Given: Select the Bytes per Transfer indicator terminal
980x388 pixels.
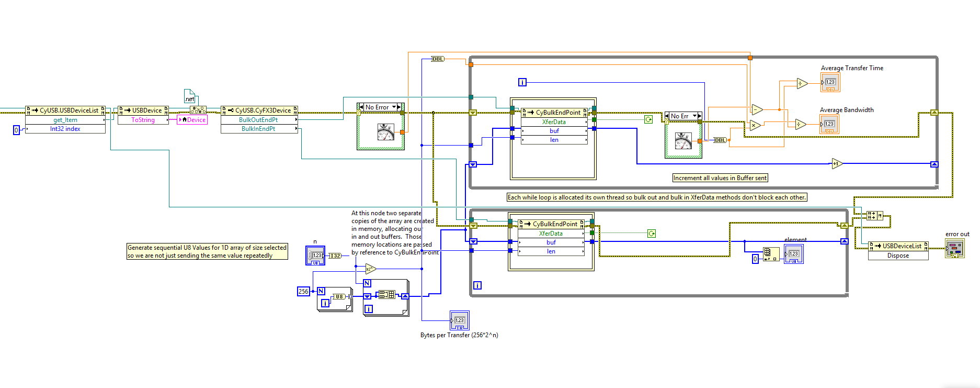Looking at the screenshot, I should [459, 320].
